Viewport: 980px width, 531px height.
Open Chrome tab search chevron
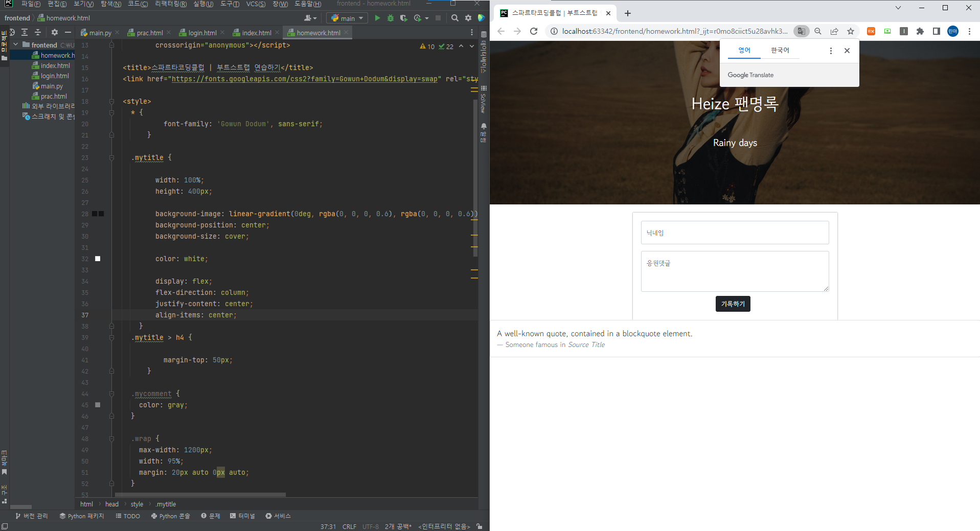pyautogui.click(x=898, y=8)
